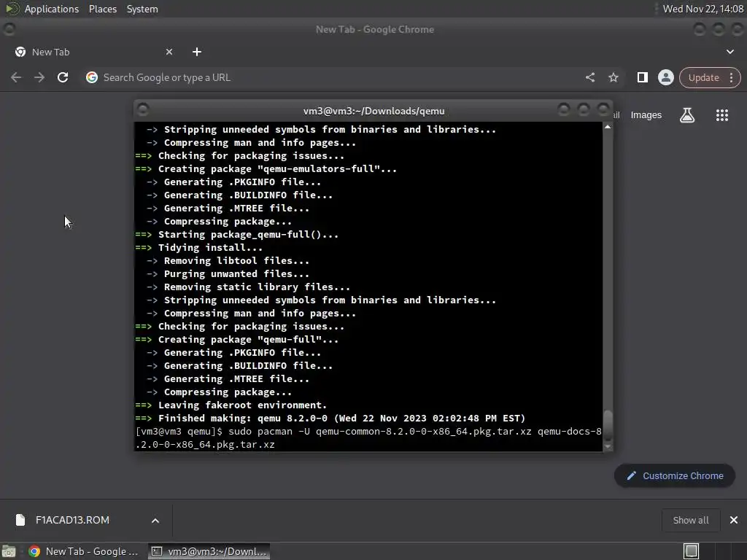Open Google apps grid
Image resolution: width=747 pixels, height=560 pixels.
[x=722, y=114]
